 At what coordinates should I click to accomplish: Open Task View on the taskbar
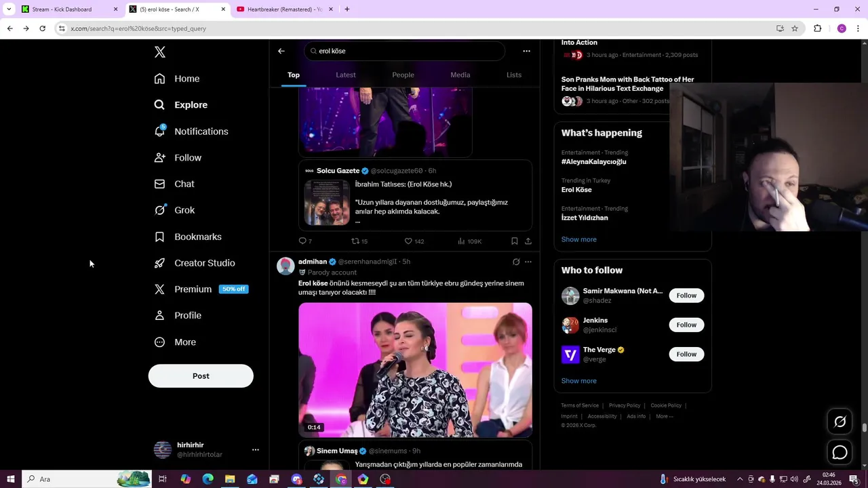pyautogui.click(x=163, y=479)
